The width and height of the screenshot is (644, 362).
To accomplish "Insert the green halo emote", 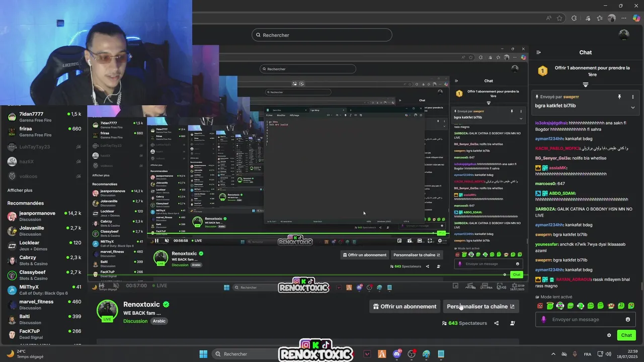I will pyautogui.click(x=550, y=306).
